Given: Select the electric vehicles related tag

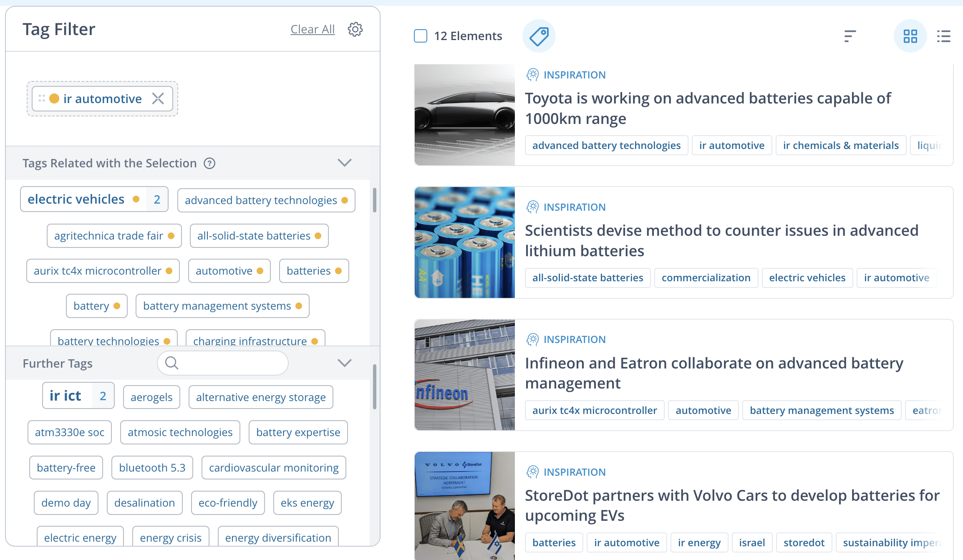Looking at the screenshot, I should pyautogui.click(x=94, y=199).
